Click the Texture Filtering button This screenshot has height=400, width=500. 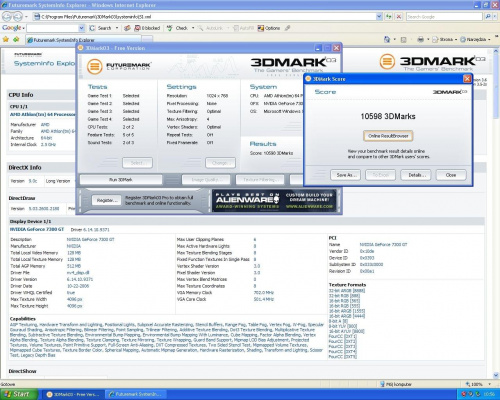tap(260, 180)
